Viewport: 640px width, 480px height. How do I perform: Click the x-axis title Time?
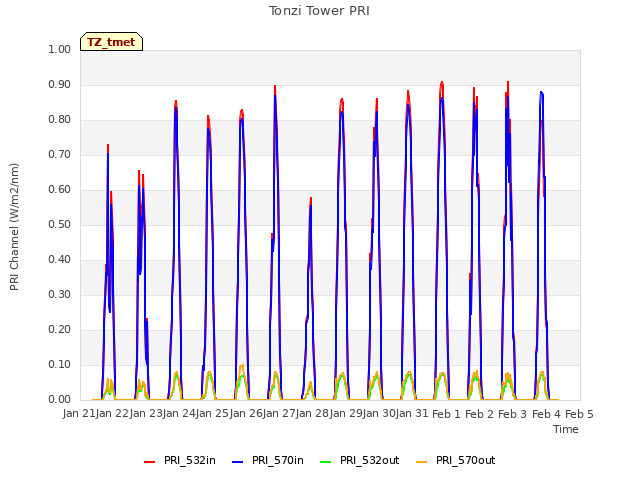tap(566, 429)
